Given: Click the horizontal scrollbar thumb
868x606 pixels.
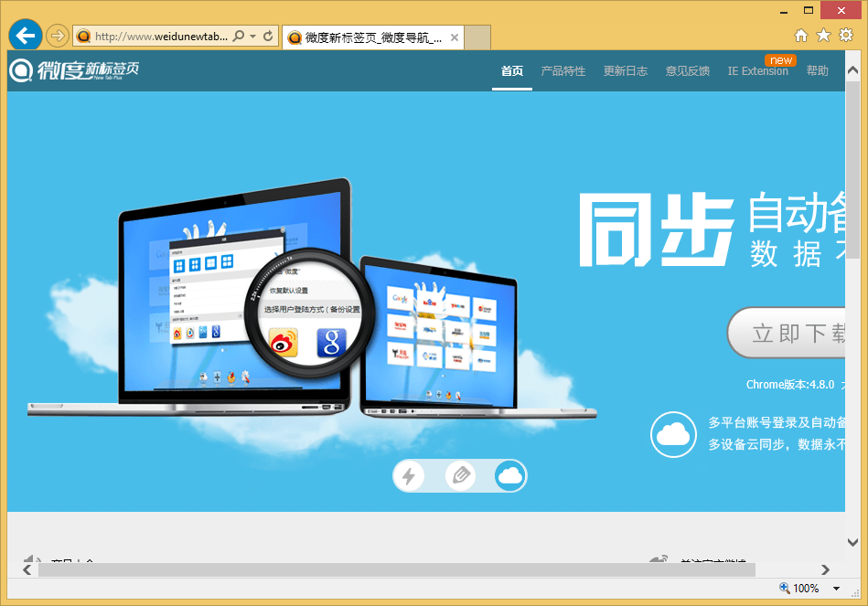Looking at the screenshot, I should click(x=396, y=569).
